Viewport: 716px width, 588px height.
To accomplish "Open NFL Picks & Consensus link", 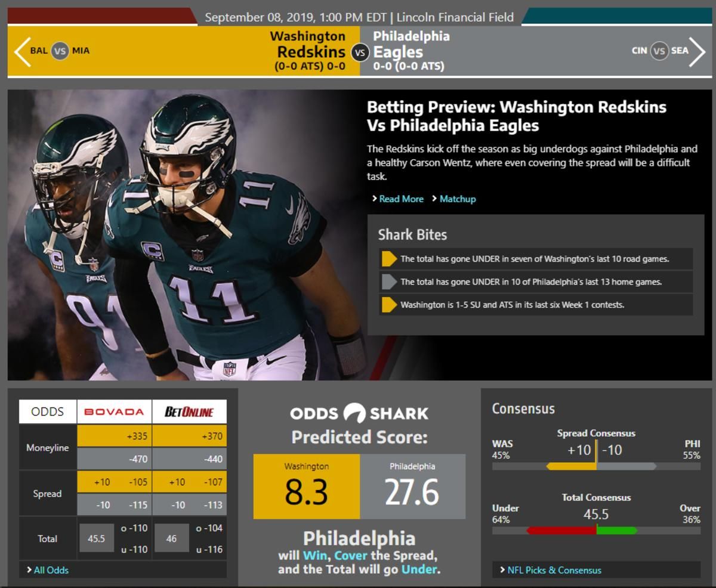I will pos(554,570).
